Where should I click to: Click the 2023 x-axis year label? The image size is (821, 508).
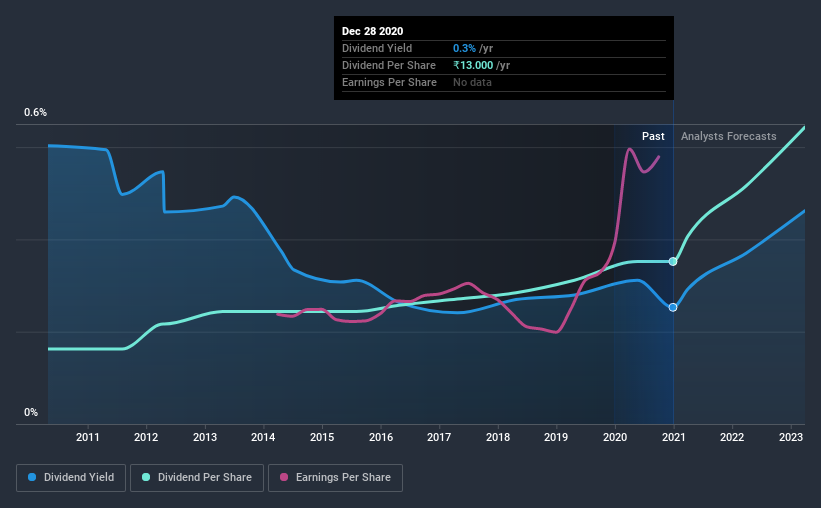tap(791, 437)
